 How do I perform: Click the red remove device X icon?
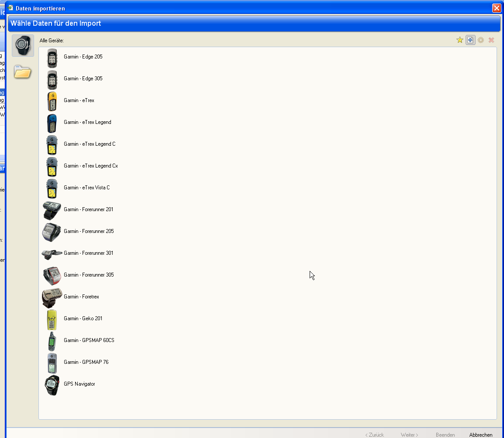click(491, 40)
